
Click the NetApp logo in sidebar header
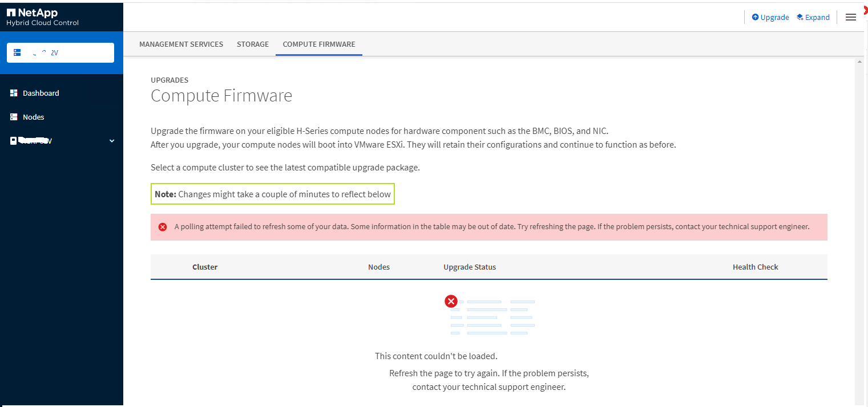coord(32,13)
